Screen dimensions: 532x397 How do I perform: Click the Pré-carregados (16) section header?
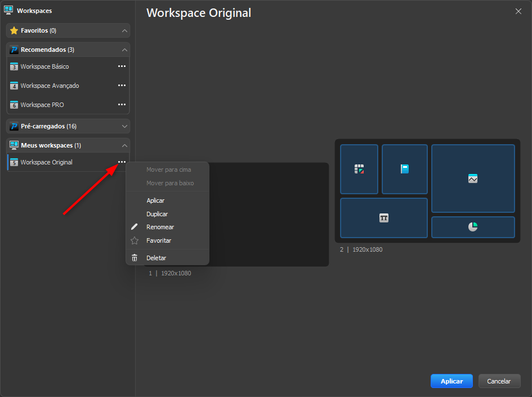coord(68,126)
